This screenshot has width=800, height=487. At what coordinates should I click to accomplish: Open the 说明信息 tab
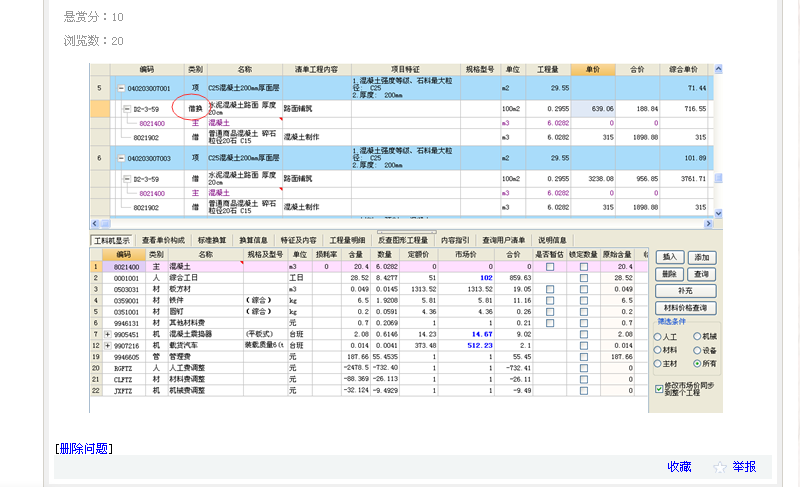click(x=552, y=240)
